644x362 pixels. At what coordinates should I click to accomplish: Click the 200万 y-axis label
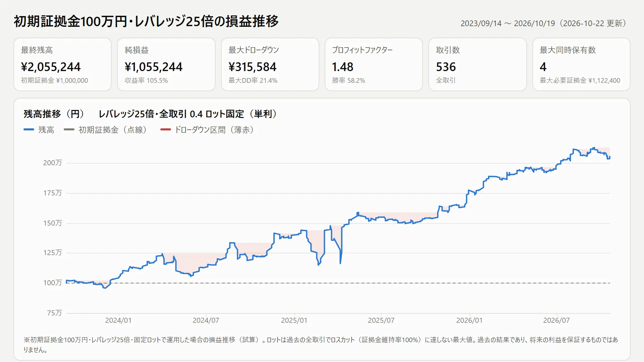pos(53,163)
